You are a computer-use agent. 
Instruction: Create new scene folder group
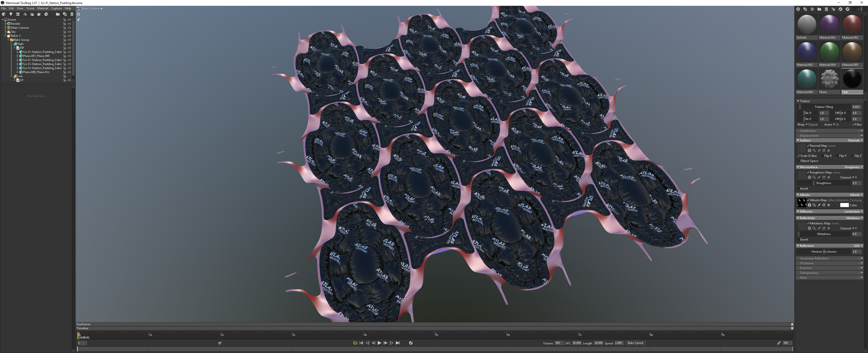point(58,14)
